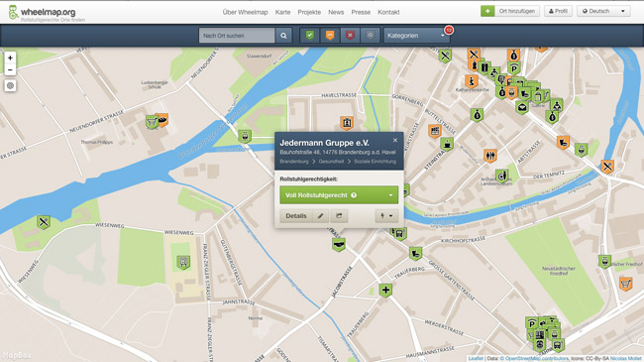This screenshot has height=362, width=644.
Task: Open the Profil button
Action: tap(558, 11)
